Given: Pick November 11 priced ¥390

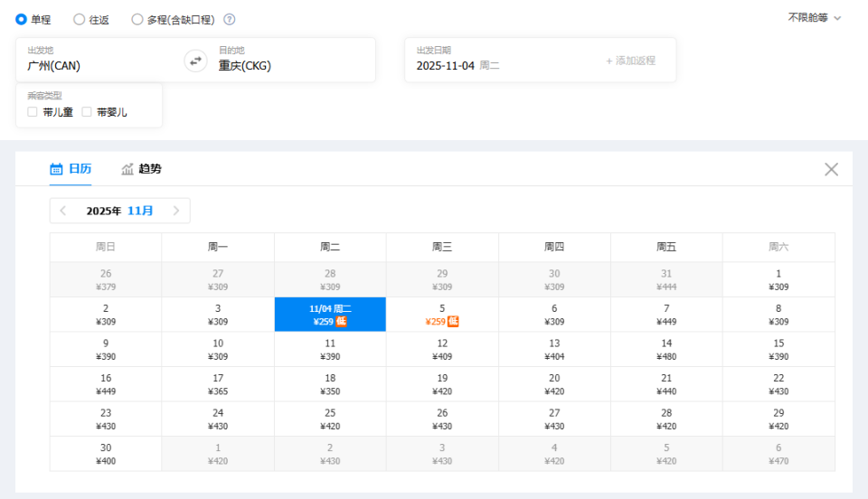Looking at the screenshot, I should point(330,349).
